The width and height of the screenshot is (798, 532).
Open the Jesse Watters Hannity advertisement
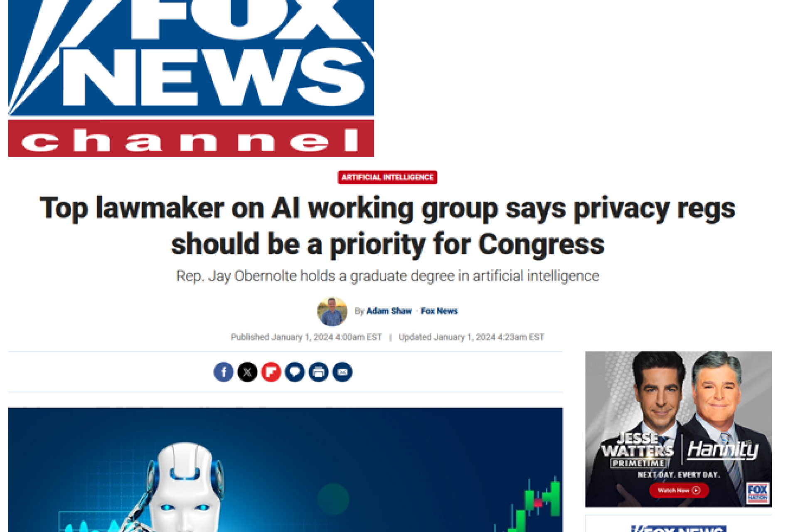pos(678,429)
